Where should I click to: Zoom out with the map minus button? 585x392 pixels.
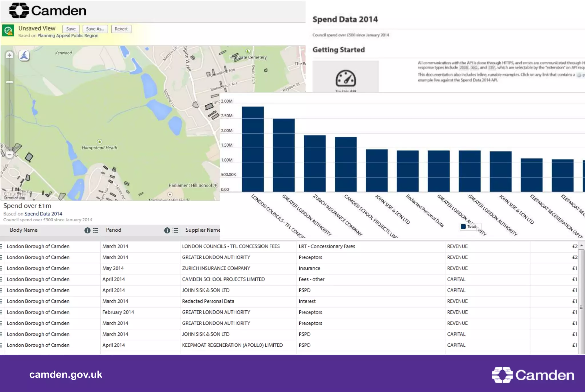click(9, 155)
